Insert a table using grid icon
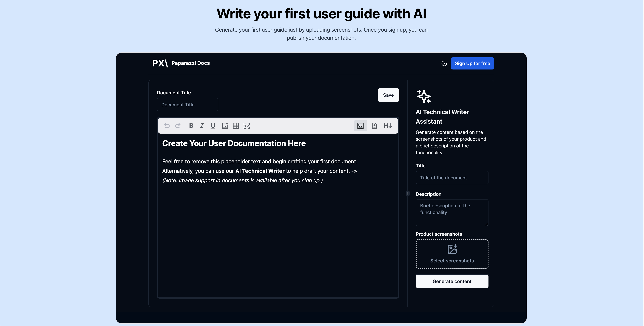The width and height of the screenshot is (644, 326). (x=236, y=126)
